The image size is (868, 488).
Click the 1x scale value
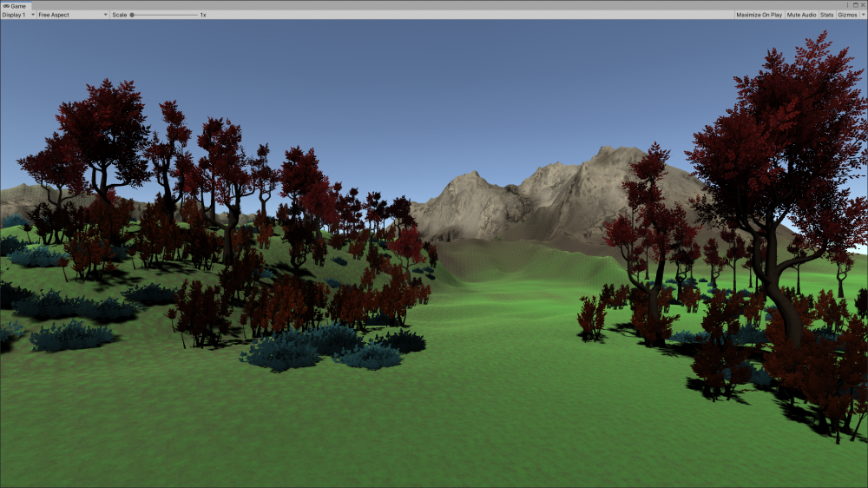[x=203, y=15]
